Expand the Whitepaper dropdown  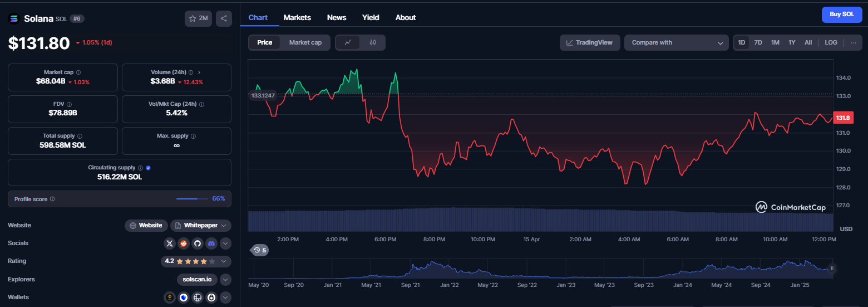point(201,226)
